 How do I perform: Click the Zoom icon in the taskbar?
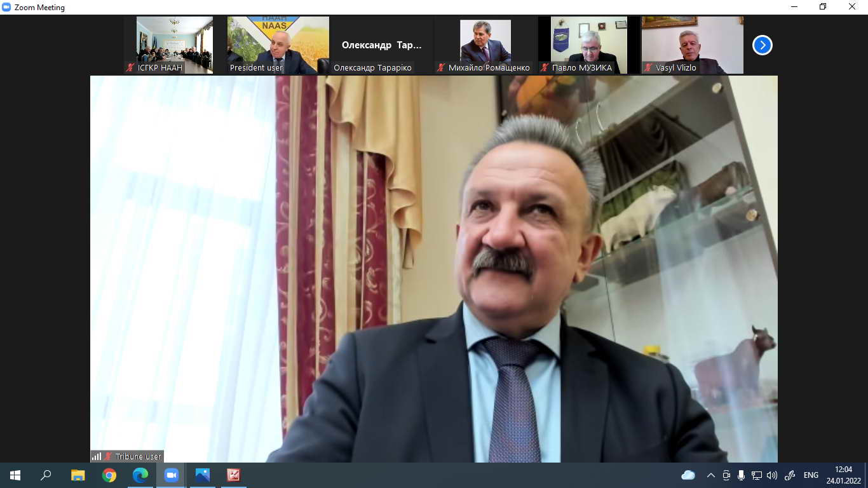[172, 475]
